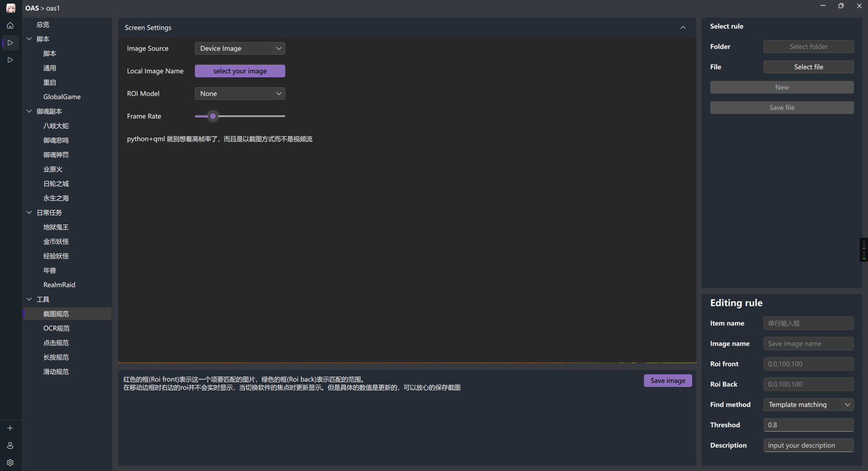Select the highlighted oas1 play icon

pyautogui.click(x=10, y=43)
